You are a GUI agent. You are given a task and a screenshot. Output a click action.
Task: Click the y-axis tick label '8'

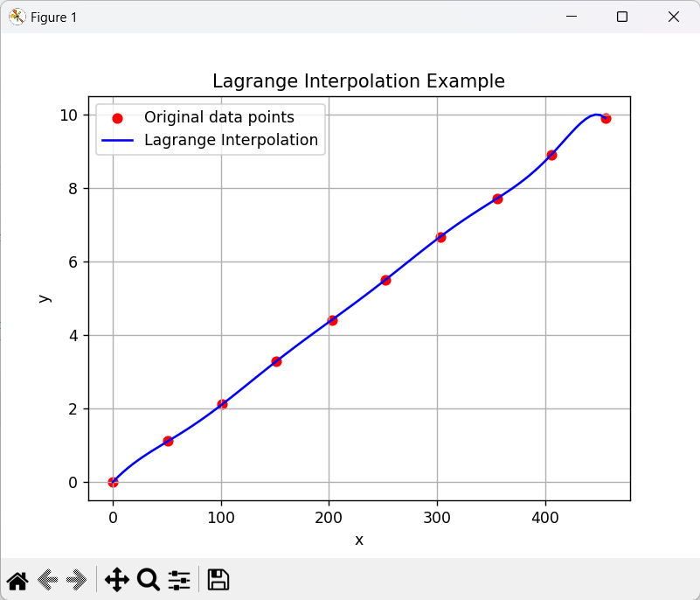(73, 189)
